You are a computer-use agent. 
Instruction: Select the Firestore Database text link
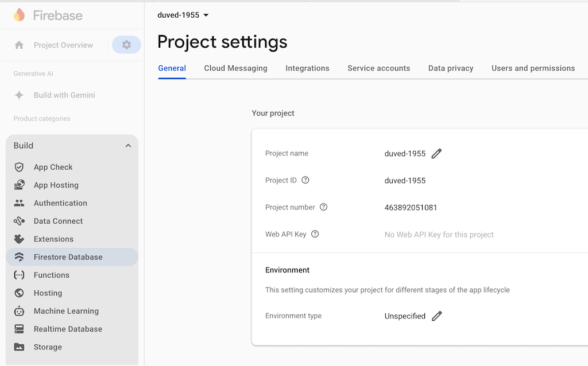(x=68, y=257)
